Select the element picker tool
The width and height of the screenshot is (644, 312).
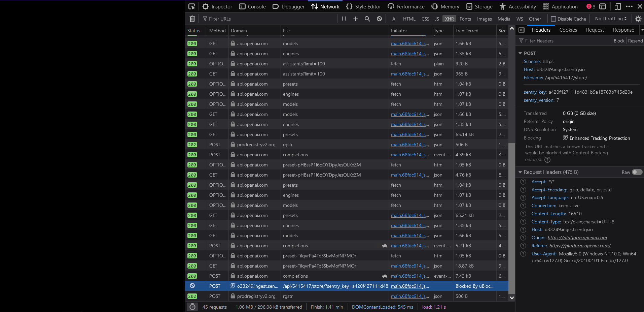[192, 6]
